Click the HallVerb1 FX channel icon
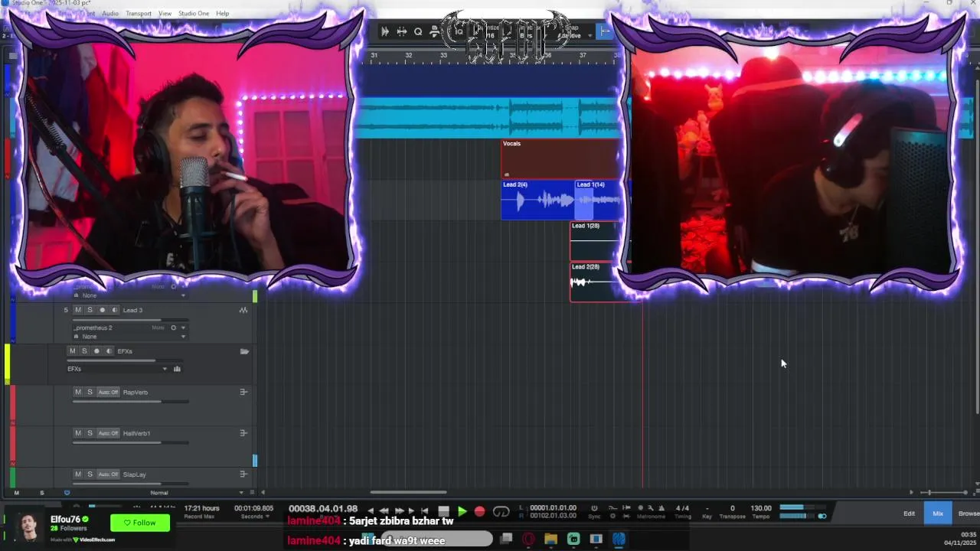The width and height of the screenshot is (980, 551). [243, 433]
